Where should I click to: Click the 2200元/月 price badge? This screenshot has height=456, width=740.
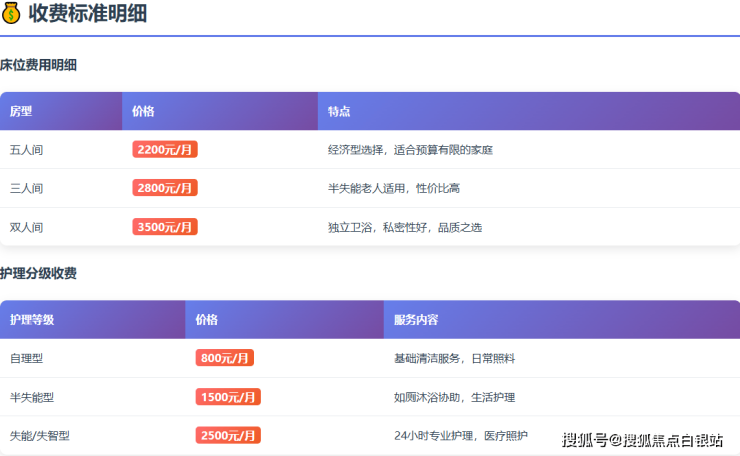tap(165, 150)
